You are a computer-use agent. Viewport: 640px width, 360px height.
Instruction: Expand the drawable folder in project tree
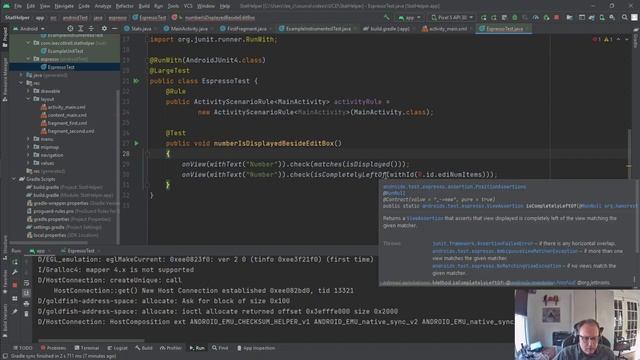[28, 91]
